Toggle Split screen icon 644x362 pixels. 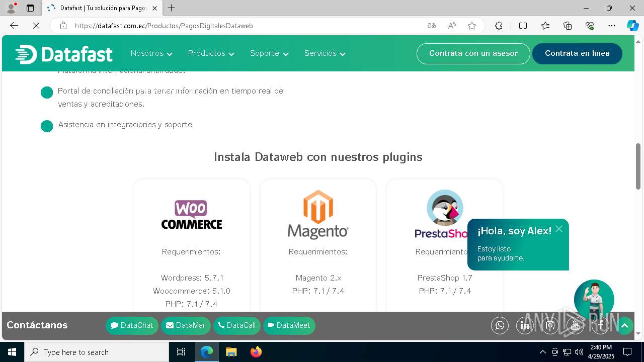click(523, 26)
